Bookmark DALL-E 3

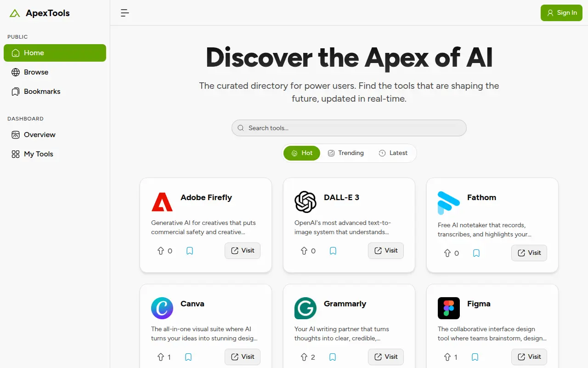coord(333,251)
